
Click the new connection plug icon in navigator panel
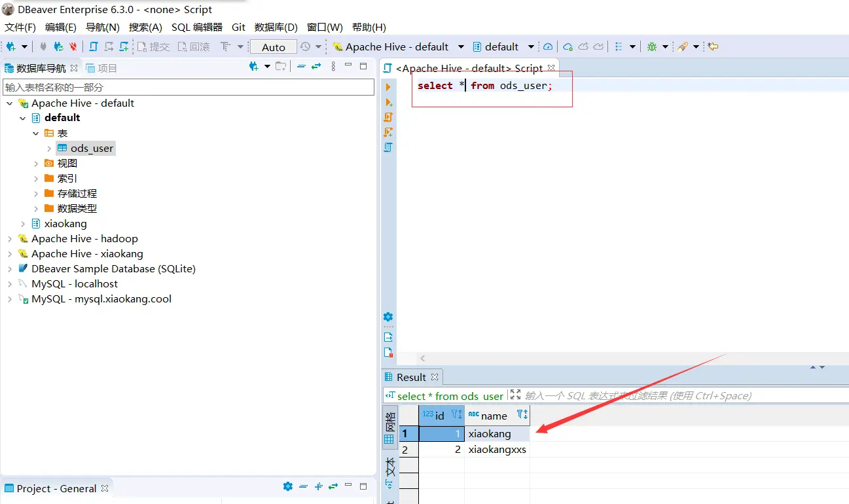254,67
